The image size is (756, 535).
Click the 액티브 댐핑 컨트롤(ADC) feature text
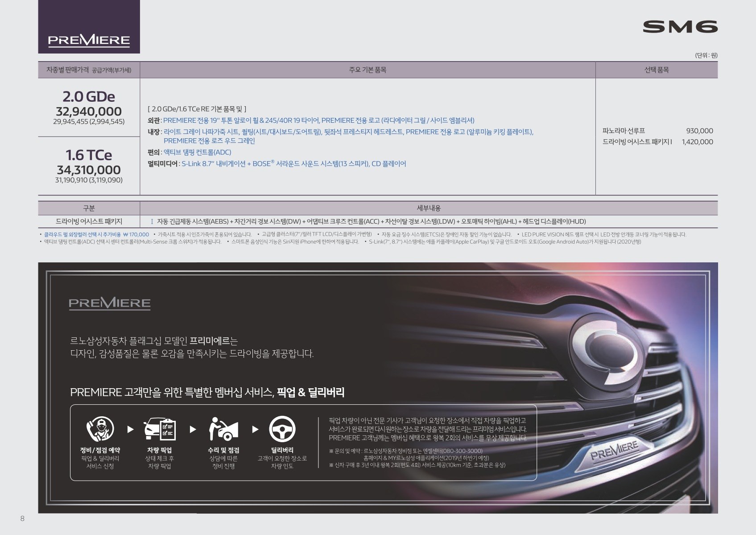click(197, 152)
